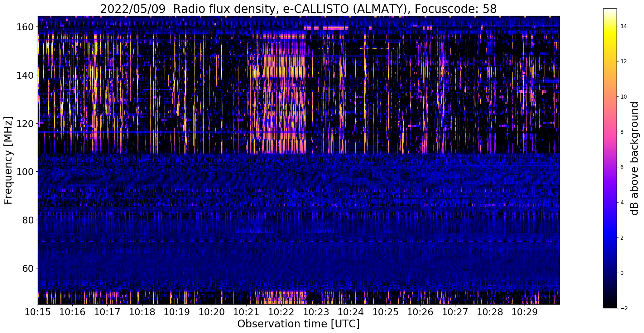Click the colorbar tick value 8

tap(622, 132)
